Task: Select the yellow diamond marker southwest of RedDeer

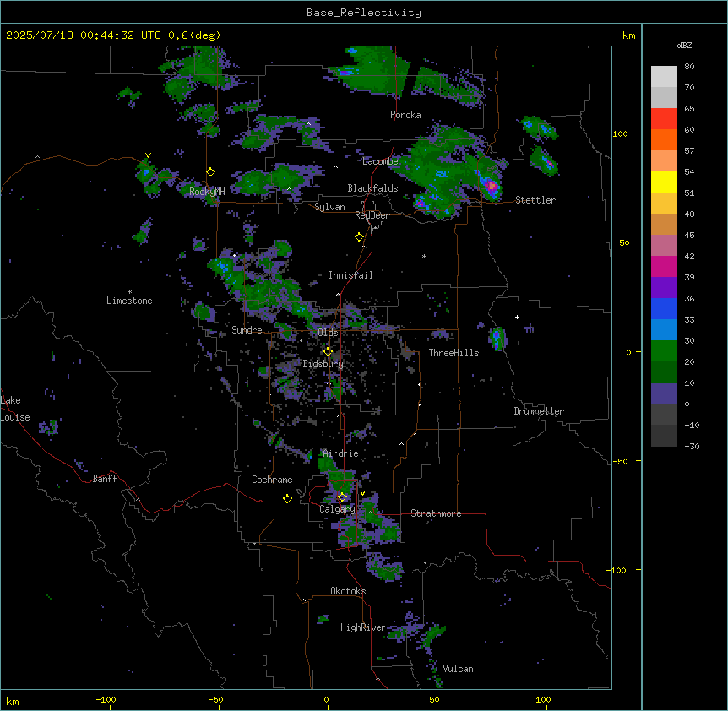Action: tap(360, 237)
